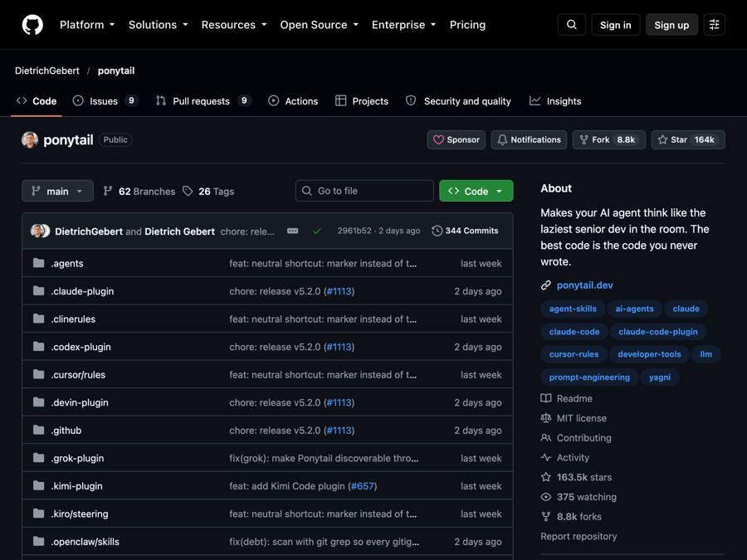Open the prompt-engineering topic tag
The width and height of the screenshot is (747, 560).
(x=589, y=377)
